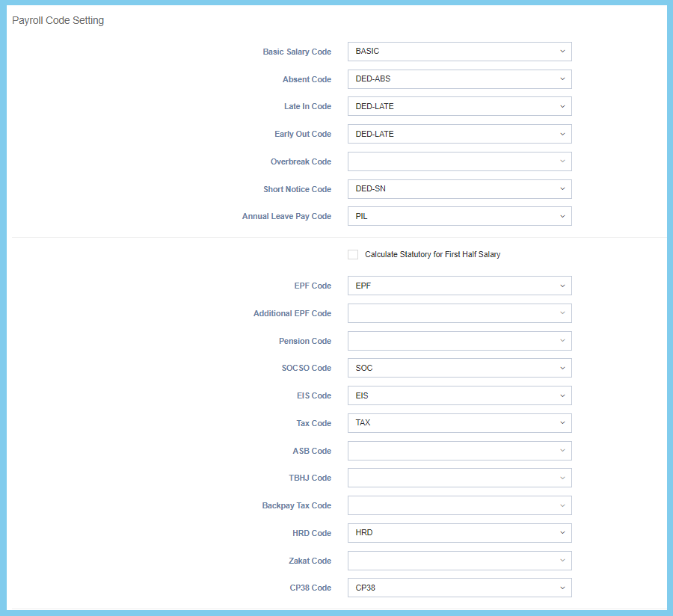This screenshot has height=616, width=673.
Task: Open the Basic Salary Code dropdown
Action: [459, 52]
